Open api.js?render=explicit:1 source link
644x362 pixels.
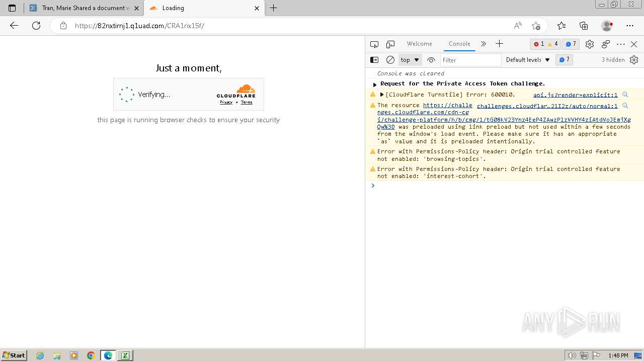(x=575, y=95)
